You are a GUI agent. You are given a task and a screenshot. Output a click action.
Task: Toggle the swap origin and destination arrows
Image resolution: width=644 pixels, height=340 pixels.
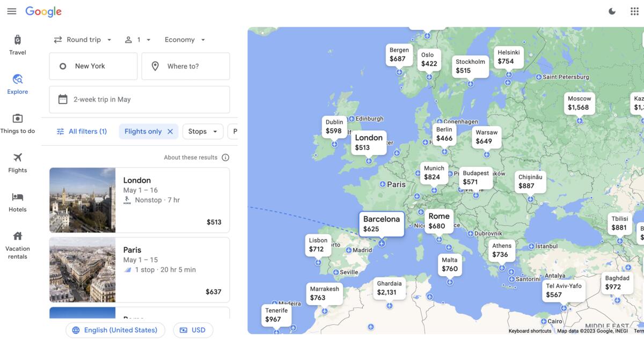[x=59, y=39]
